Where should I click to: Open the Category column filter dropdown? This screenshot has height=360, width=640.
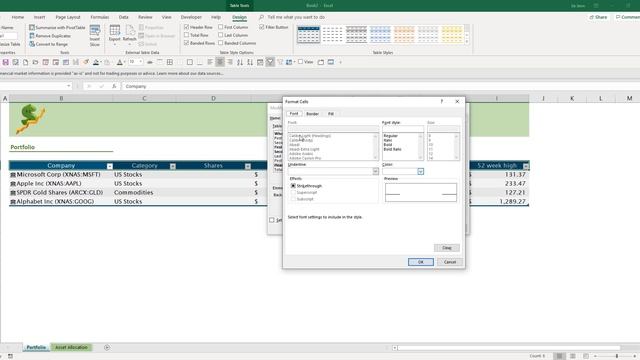(x=173, y=166)
